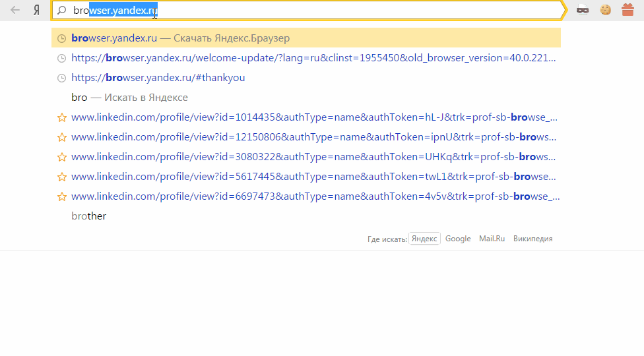Switch search engine to Википедия

click(x=532, y=238)
